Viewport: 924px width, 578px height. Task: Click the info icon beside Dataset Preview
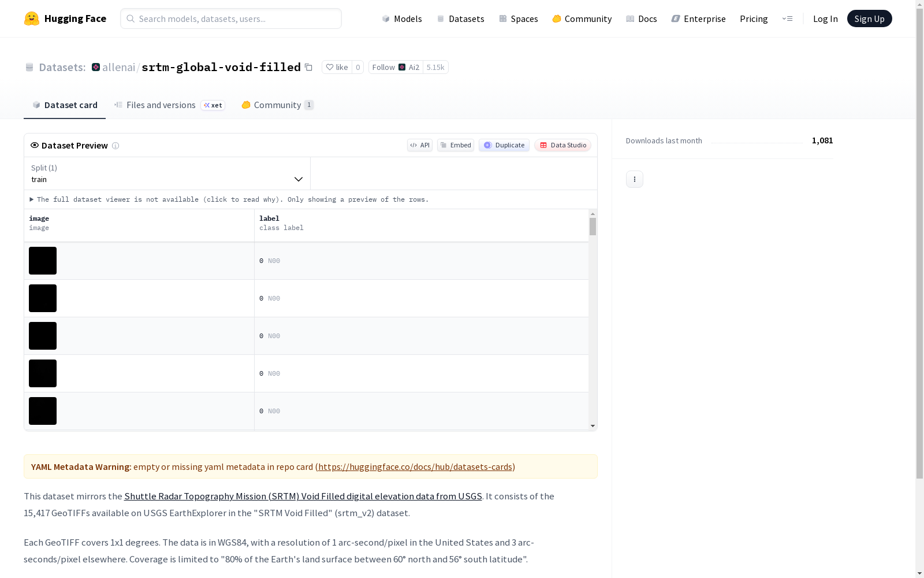coord(115,146)
